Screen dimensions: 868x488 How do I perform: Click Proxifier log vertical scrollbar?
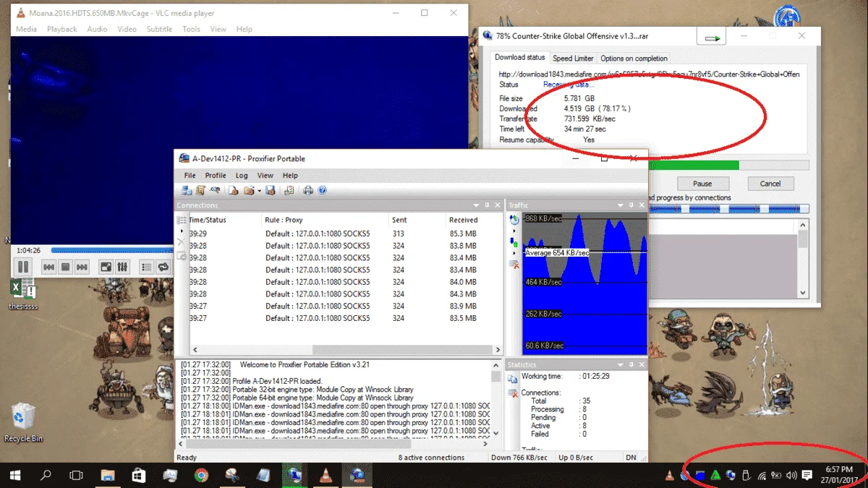(495, 399)
